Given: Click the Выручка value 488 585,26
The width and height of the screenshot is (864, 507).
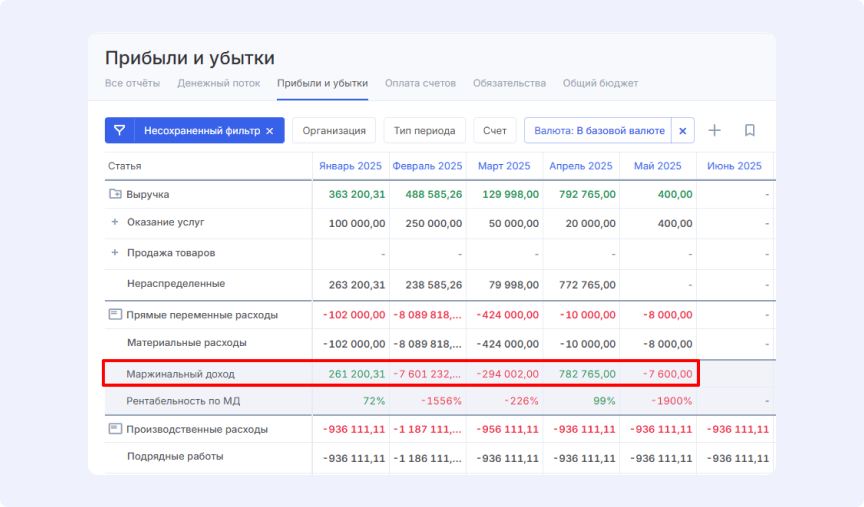Looking at the screenshot, I should pyautogui.click(x=434, y=195).
